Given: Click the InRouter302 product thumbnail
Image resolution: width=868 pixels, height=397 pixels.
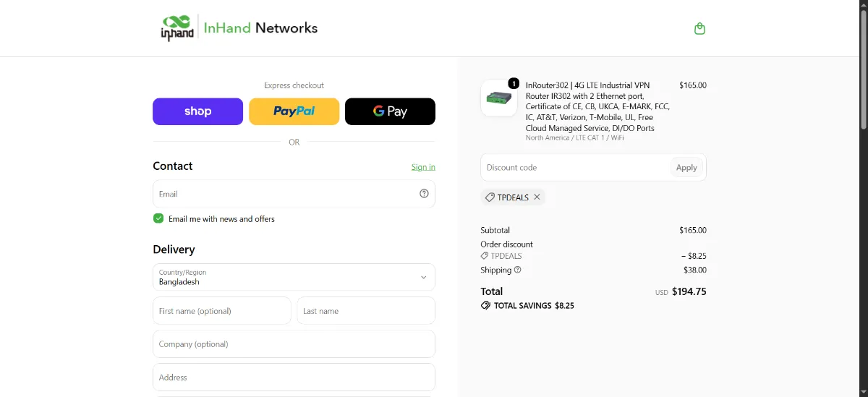Looking at the screenshot, I should (499, 98).
